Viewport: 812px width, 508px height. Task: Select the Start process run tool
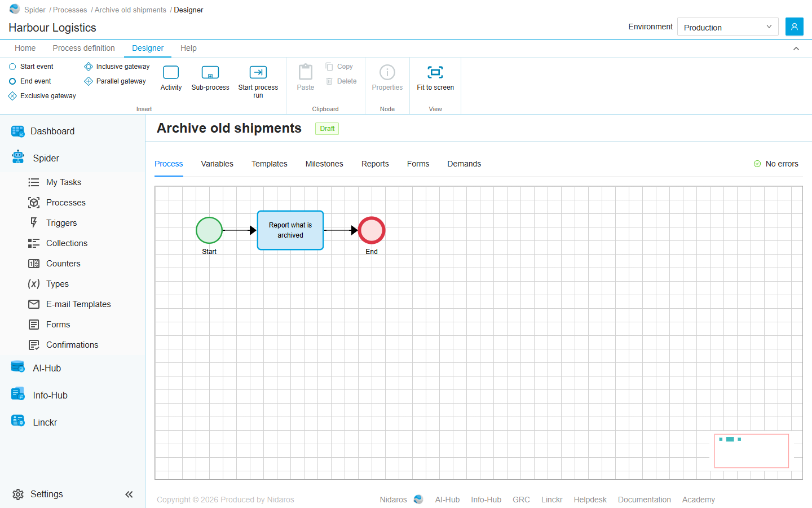(x=258, y=82)
